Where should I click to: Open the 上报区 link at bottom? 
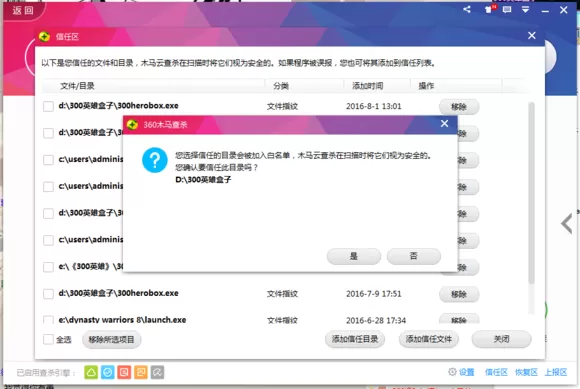pos(556,372)
